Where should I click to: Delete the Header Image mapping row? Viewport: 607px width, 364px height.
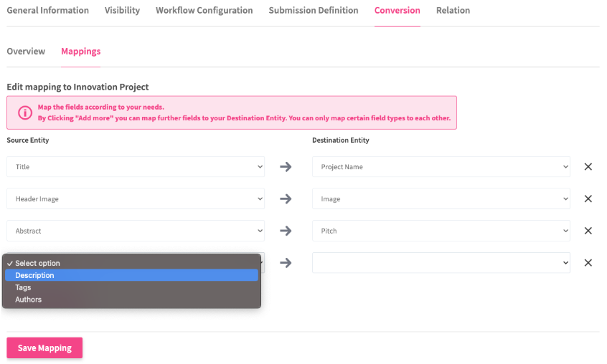pyautogui.click(x=588, y=199)
